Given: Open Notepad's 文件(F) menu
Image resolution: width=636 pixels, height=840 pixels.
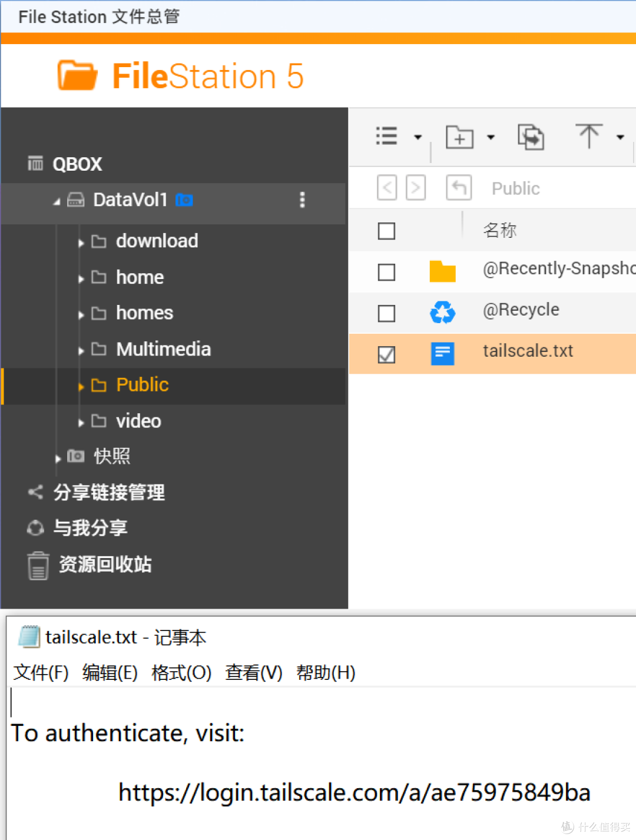Looking at the screenshot, I should tap(39, 672).
